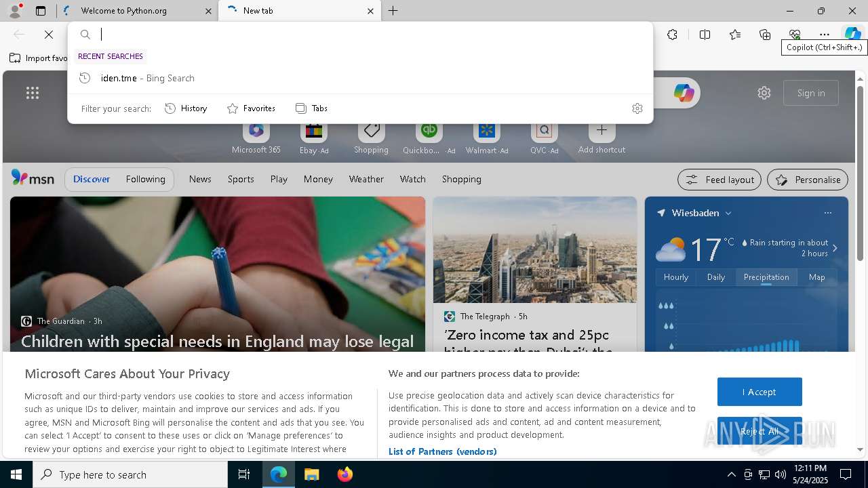This screenshot has height=488, width=868.
Task: Open the notification center icon
Action: [846, 474]
